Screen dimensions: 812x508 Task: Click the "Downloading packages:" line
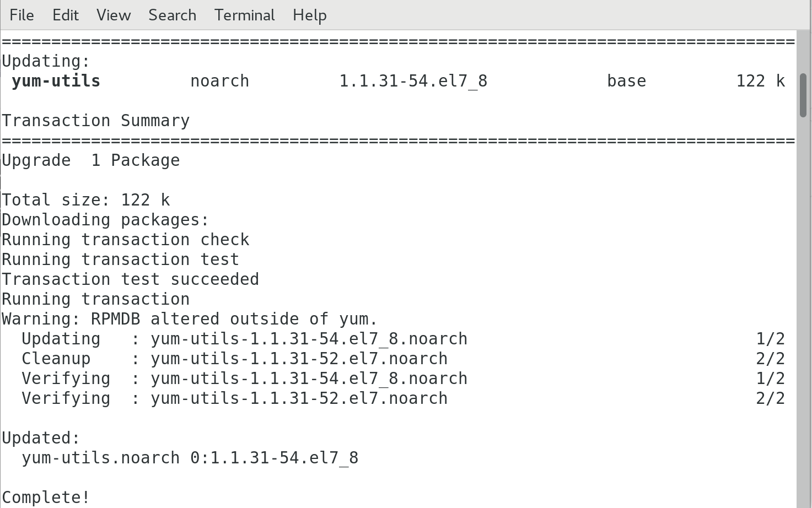click(x=105, y=220)
